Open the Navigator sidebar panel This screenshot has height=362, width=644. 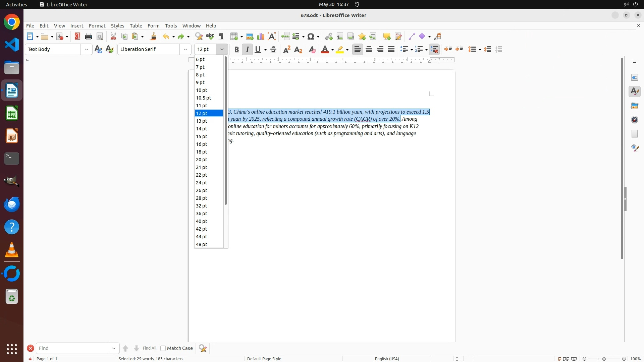coord(635,120)
